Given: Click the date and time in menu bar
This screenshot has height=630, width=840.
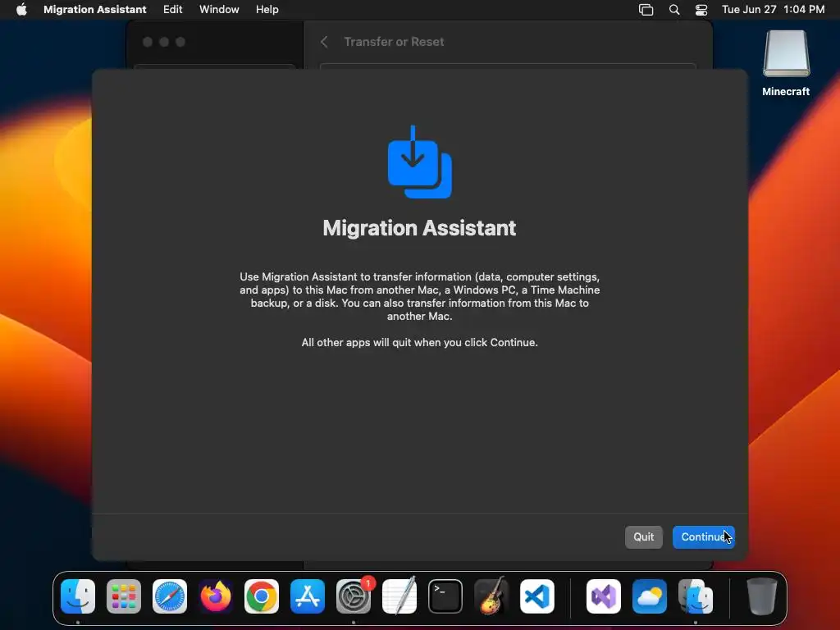Looking at the screenshot, I should pos(773,10).
